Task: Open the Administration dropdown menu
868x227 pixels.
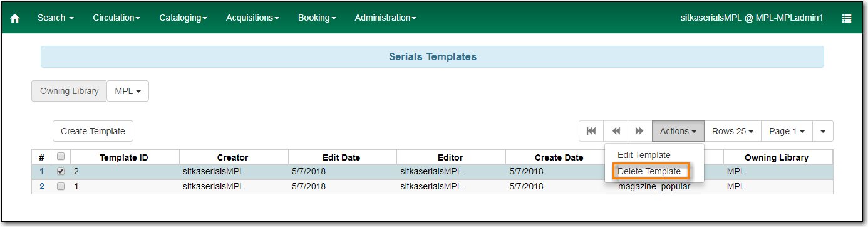Action: click(385, 18)
